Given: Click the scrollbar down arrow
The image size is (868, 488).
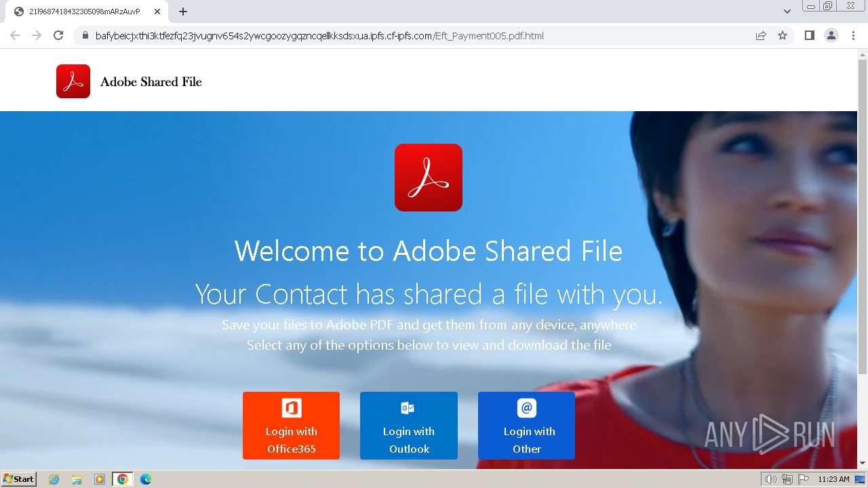Looking at the screenshot, I should point(863,464).
